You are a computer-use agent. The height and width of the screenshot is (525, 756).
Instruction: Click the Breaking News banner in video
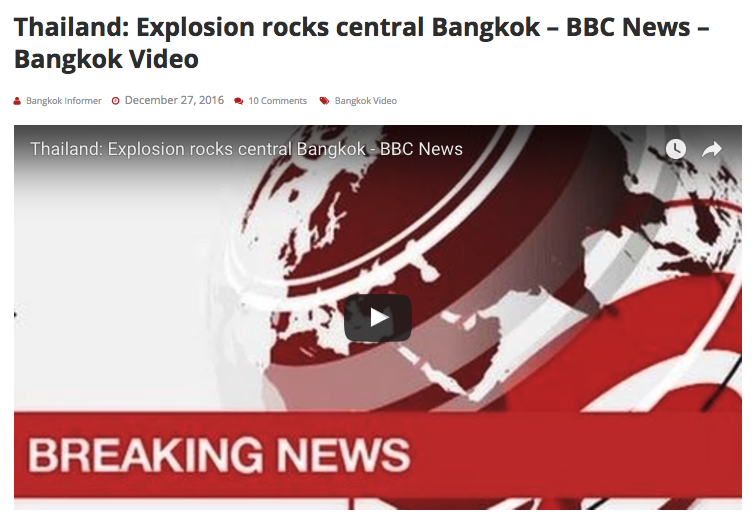pos(378,454)
